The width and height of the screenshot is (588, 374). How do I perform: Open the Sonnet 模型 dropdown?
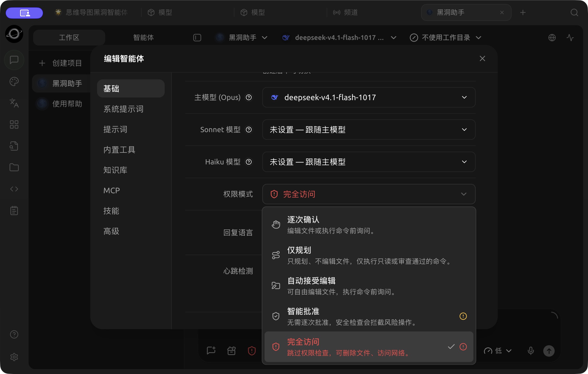click(369, 130)
